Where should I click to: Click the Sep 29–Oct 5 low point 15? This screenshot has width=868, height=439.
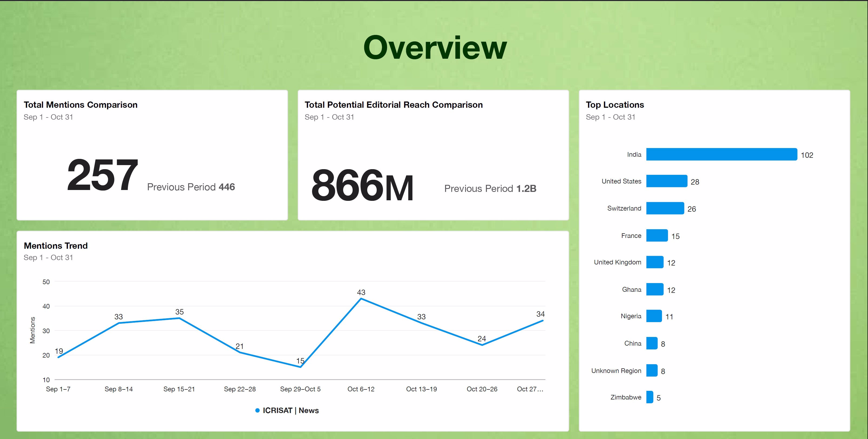(x=300, y=367)
